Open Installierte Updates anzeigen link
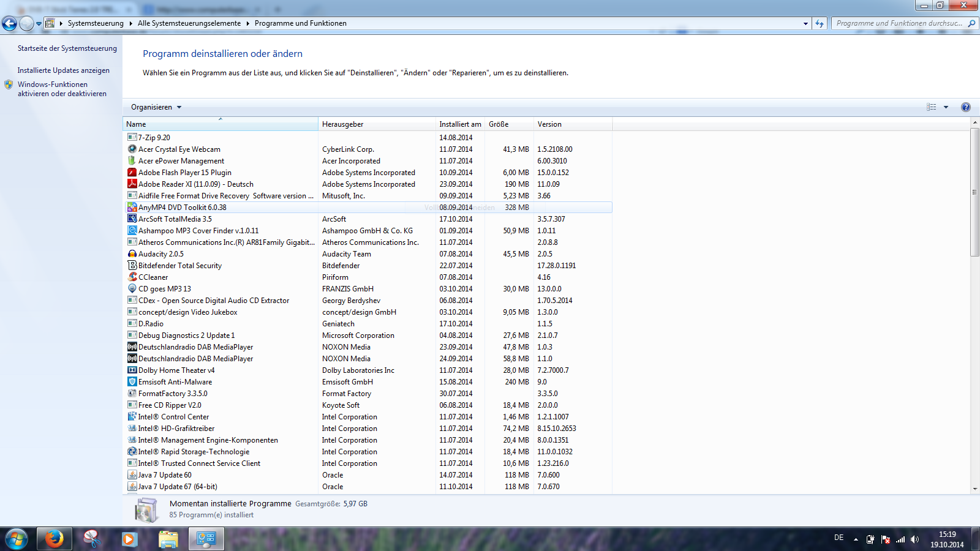This screenshot has width=980, height=551. 64,70
